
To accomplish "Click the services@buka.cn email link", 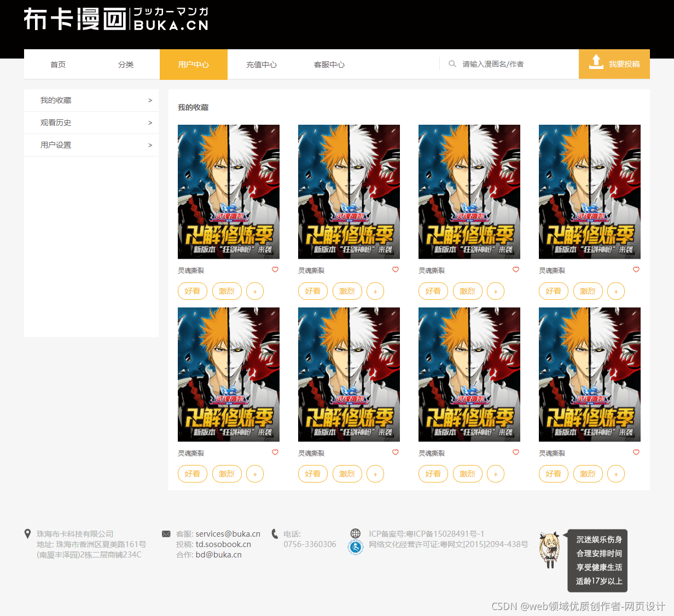I will coord(228,534).
